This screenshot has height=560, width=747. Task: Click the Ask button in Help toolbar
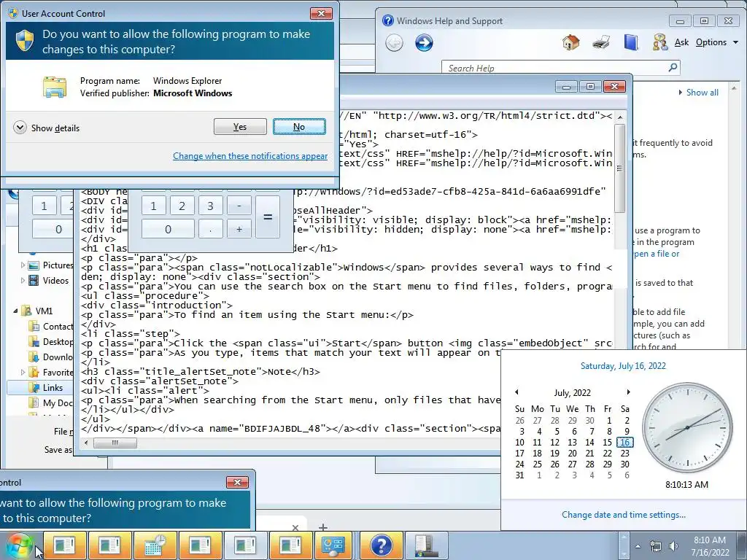coord(681,42)
